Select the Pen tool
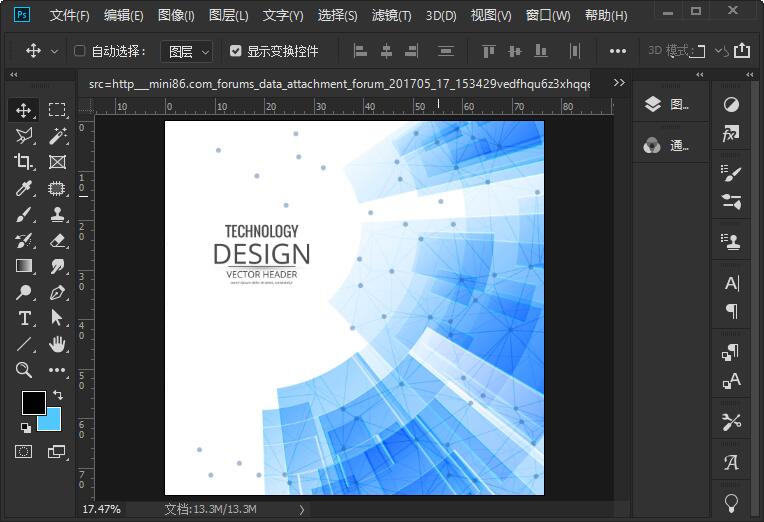 point(57,292)
